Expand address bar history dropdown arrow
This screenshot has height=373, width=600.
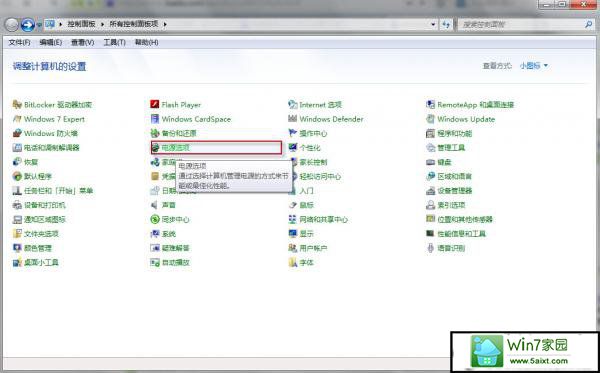tap(433, 24)
